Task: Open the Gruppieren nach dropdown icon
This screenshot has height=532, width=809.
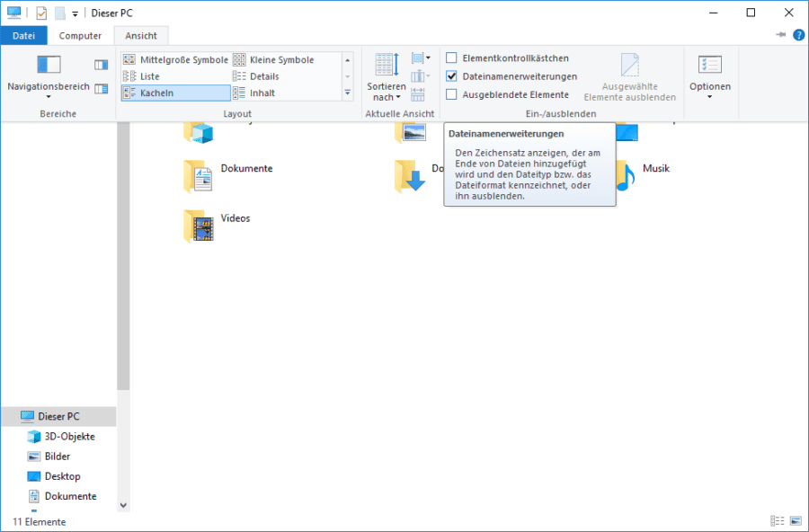Action: click(421, 58)
